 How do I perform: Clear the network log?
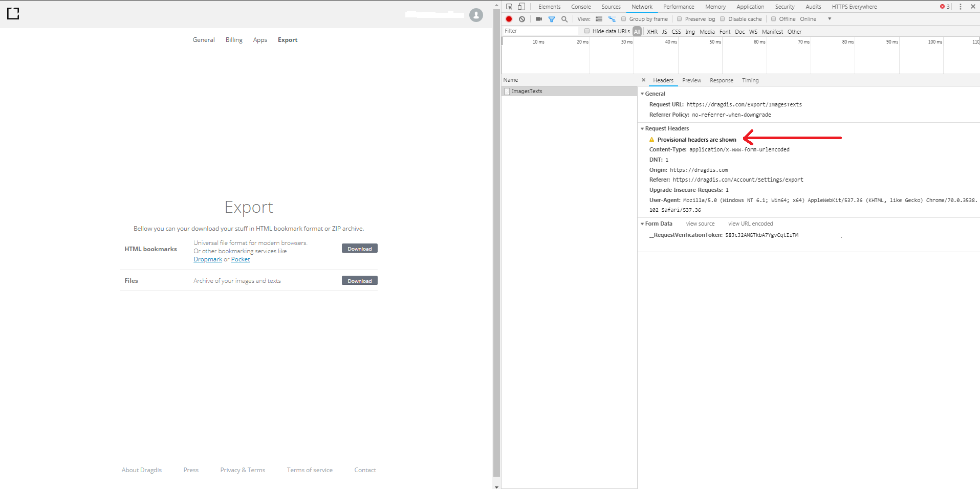tap(522, 19)
